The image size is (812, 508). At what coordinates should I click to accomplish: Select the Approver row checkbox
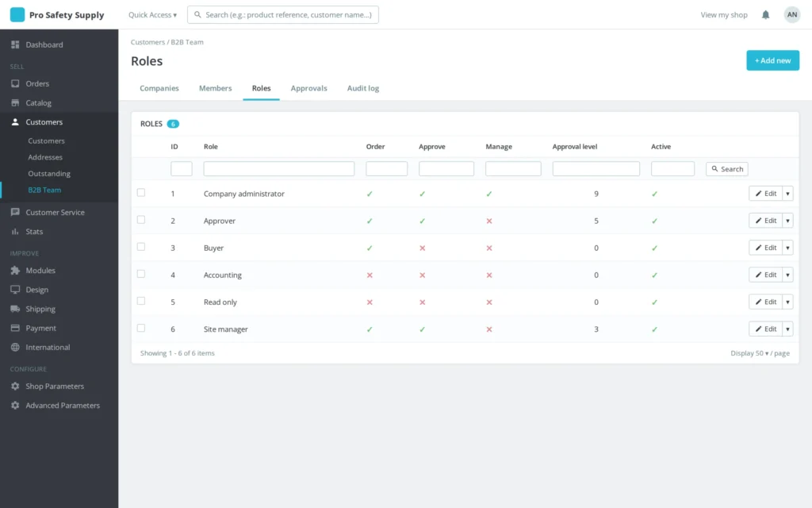[141, 219]
